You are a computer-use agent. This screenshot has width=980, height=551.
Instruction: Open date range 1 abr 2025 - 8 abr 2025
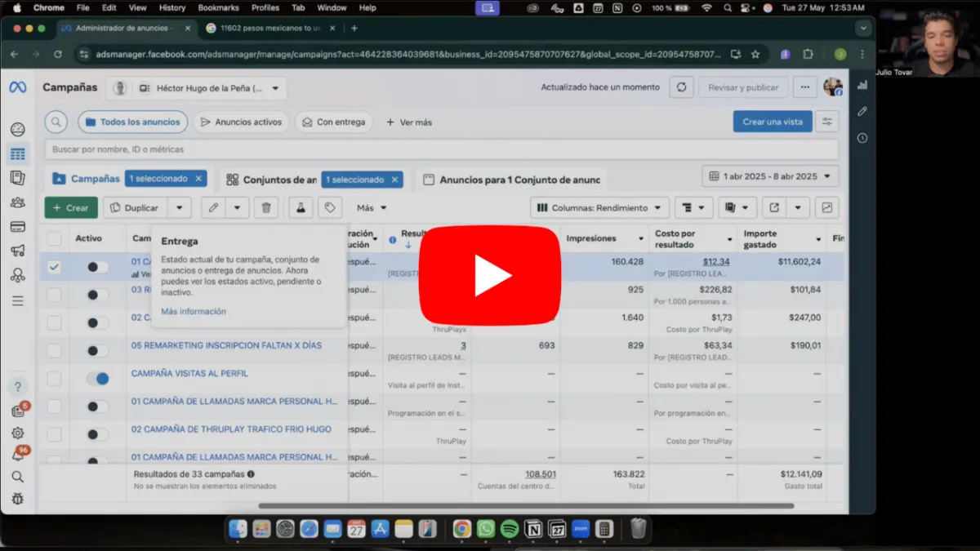pyautogui.click(x=770, y=176)
